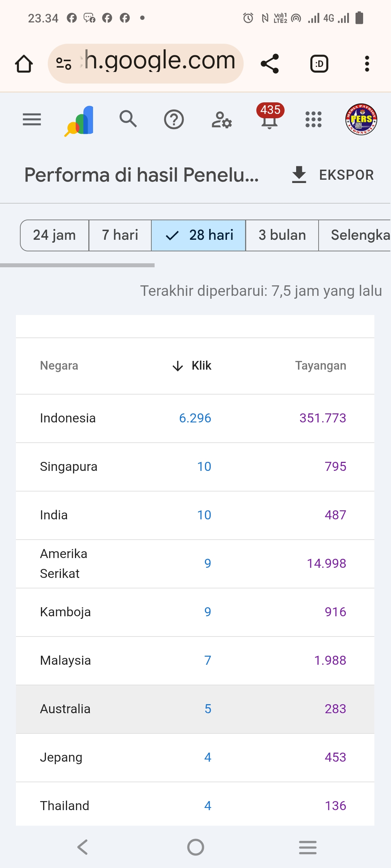Open the Google apps grid
Image resolution: width=391 pixels, height=868 pixels.
point(314,119)
